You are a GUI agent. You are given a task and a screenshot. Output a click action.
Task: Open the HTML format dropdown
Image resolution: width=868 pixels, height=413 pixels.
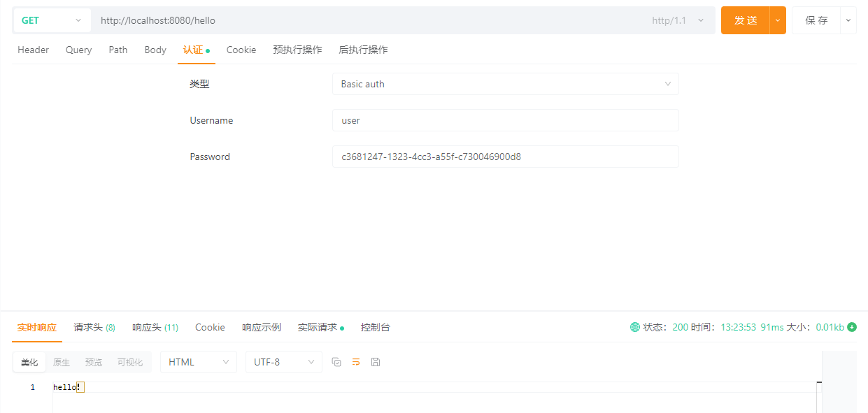click(199, 362)
